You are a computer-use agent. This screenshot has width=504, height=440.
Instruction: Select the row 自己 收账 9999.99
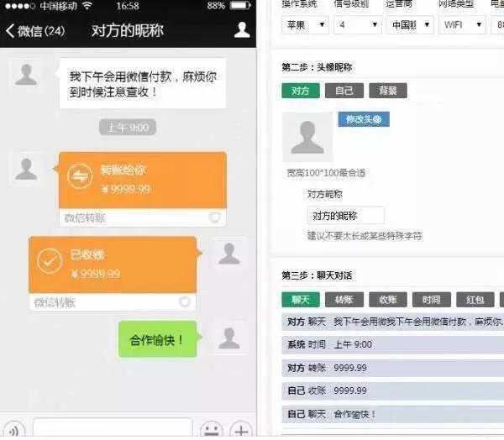pos(393,391)
